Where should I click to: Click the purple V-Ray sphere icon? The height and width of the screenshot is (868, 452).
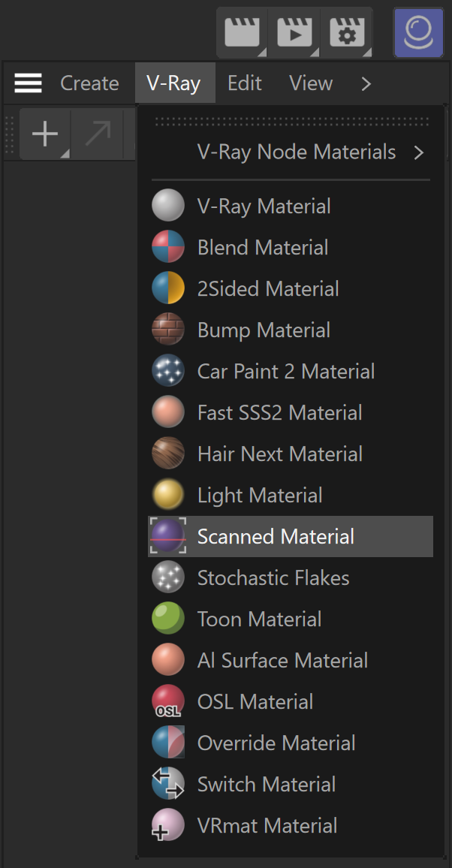point(419,32)
